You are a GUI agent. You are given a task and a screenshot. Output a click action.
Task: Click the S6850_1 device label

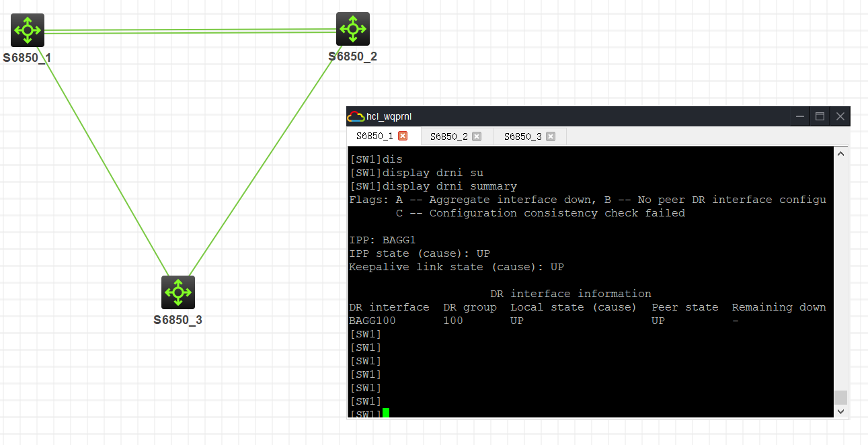(x=27, y=58)
